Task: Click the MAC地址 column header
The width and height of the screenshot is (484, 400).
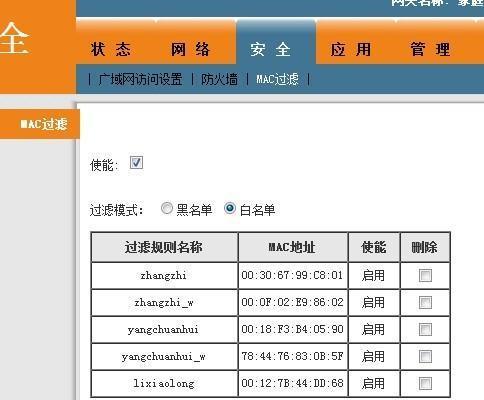Action: [292, 247]
